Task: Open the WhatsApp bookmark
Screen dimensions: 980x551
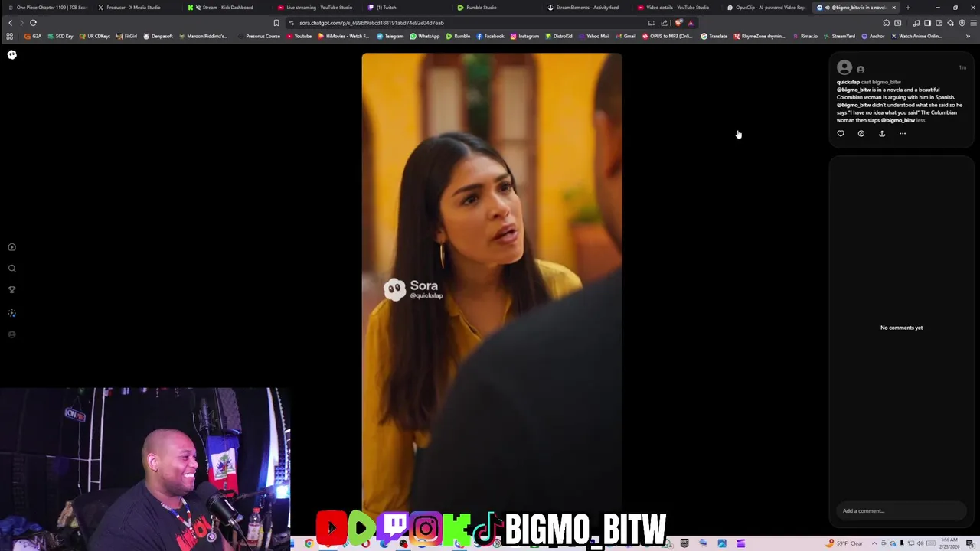Action: [425, 36]
